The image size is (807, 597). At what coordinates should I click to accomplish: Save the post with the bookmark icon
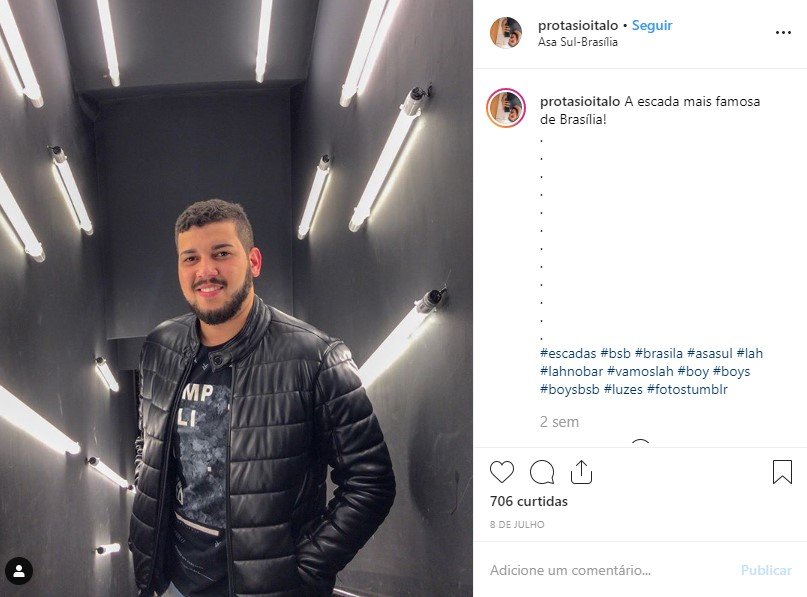tap(782, 472)
